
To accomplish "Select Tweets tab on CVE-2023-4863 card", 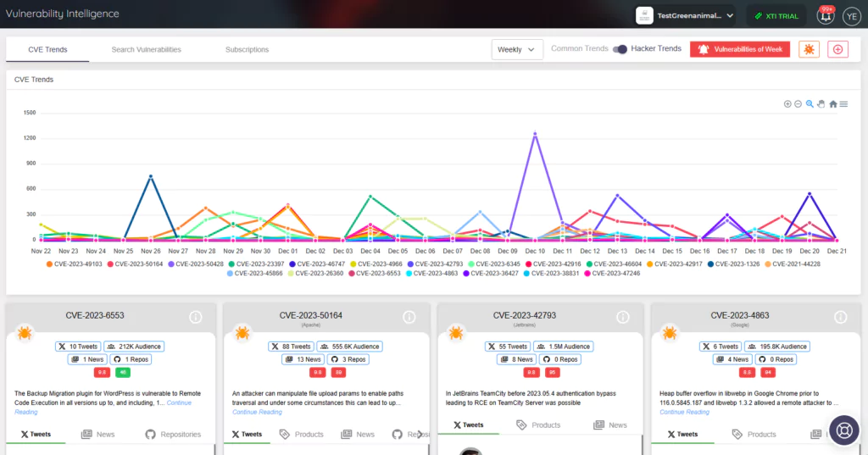I will [682, 435].
